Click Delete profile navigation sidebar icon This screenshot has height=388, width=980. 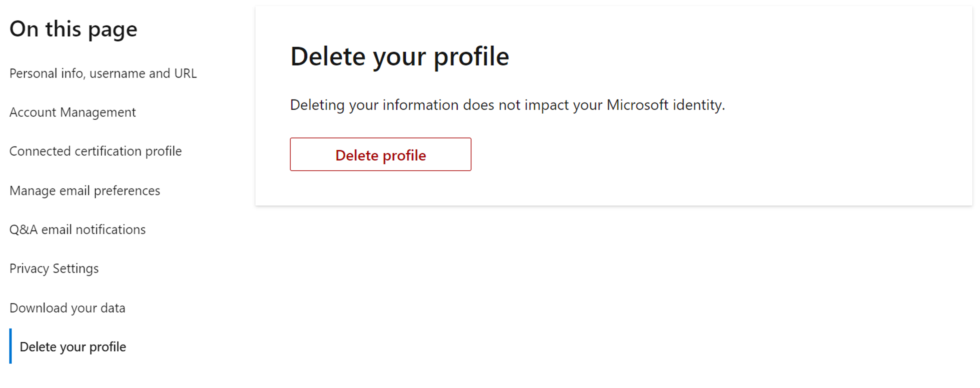pyautogui.click(x=73, y=346)
